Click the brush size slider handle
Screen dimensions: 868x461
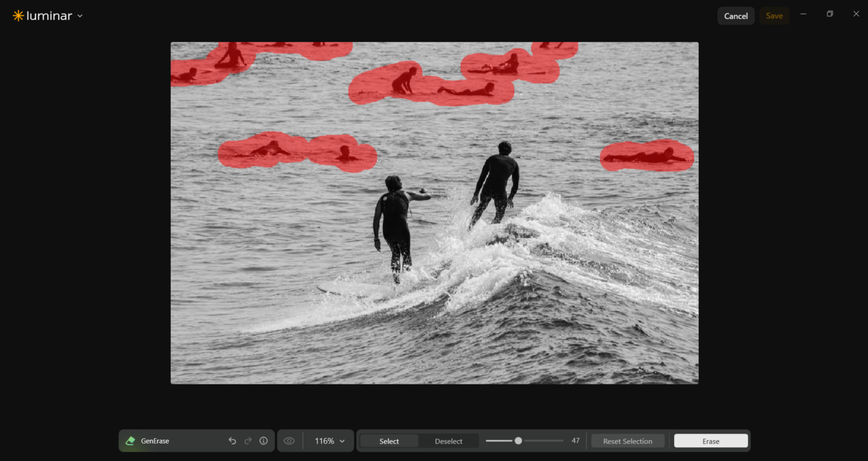[519, 440]
